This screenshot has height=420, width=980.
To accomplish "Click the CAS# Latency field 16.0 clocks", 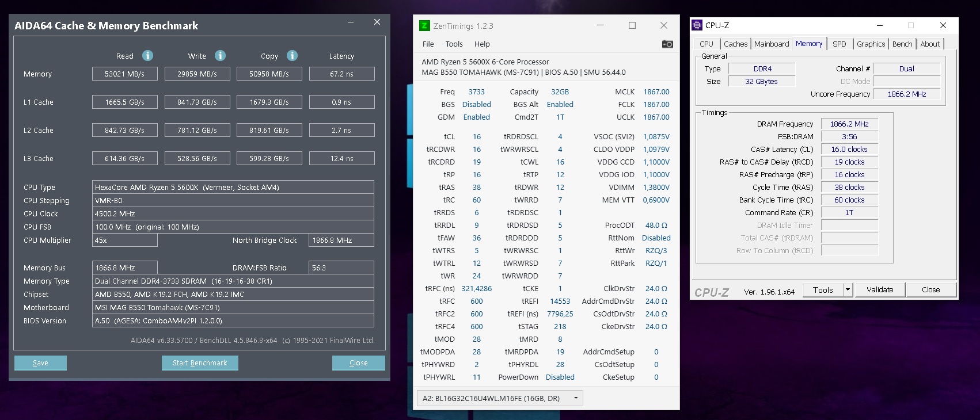I will tap(849, 149).
